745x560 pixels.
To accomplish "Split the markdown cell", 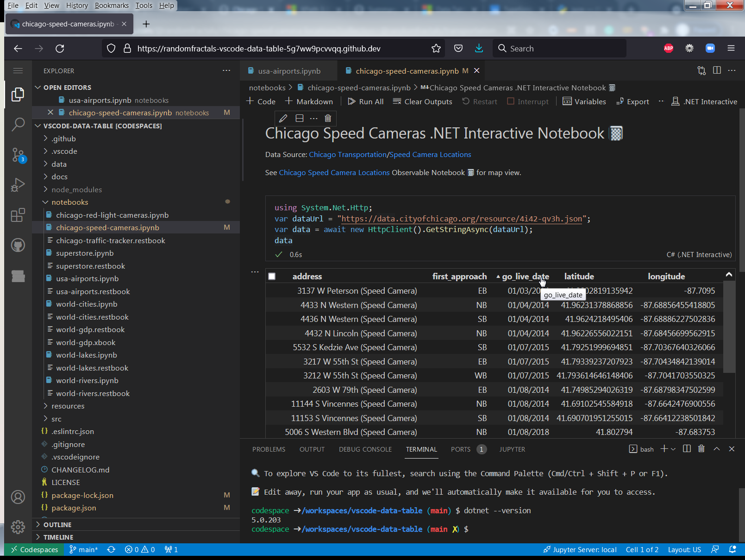I will pos(300,119).
